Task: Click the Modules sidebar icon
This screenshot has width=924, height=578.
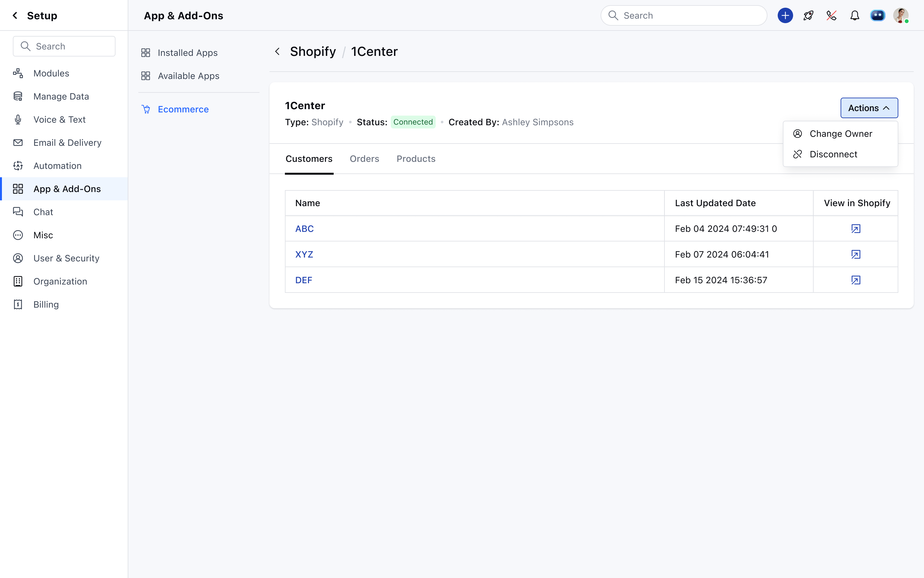Action: pos(18,73)
